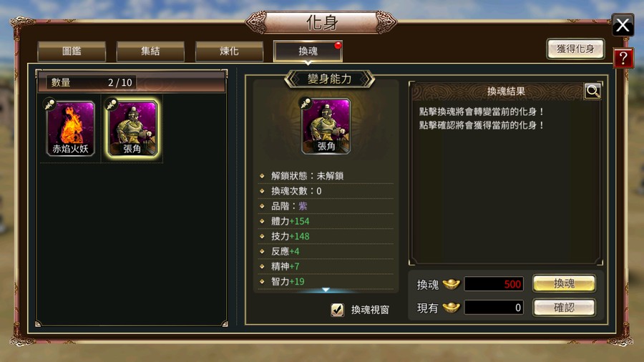Click the 換魂 cost field showing 500
Viewport: 644px width, 362px height.
pyautogui.click(x=494, y=283)
